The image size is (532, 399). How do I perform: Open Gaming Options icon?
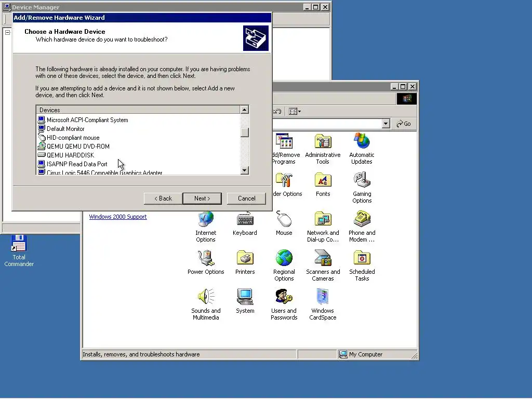[x=362, y=188]
